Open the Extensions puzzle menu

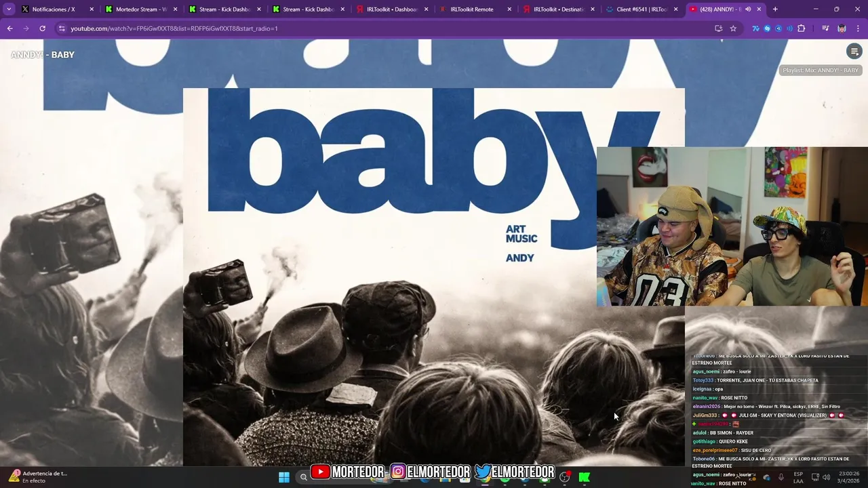point(802,28)
